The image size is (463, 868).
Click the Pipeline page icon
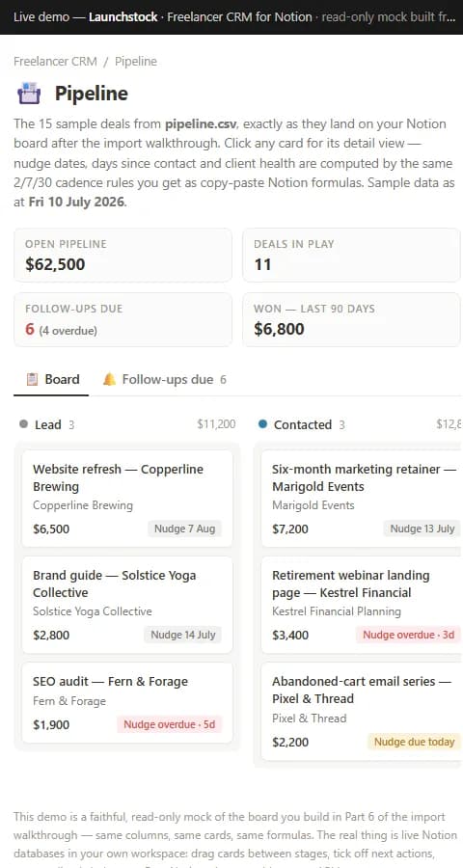point(29,93)
